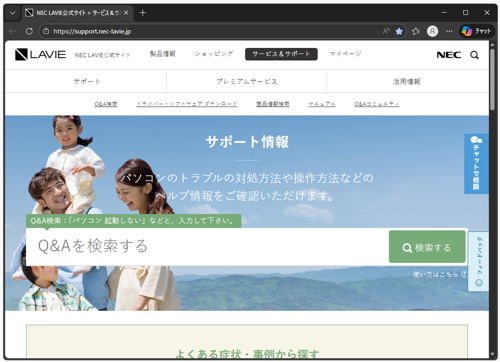Viewport: 500px width, 362px height.
Task: Click NEC LAVIE公式サイト text link
Action: [102, 55]
